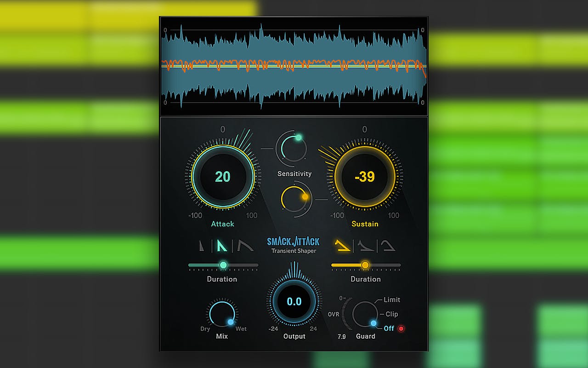Click the Output knob showing 0.0
This screenshot has height=368, width=588.
point(294,301)
